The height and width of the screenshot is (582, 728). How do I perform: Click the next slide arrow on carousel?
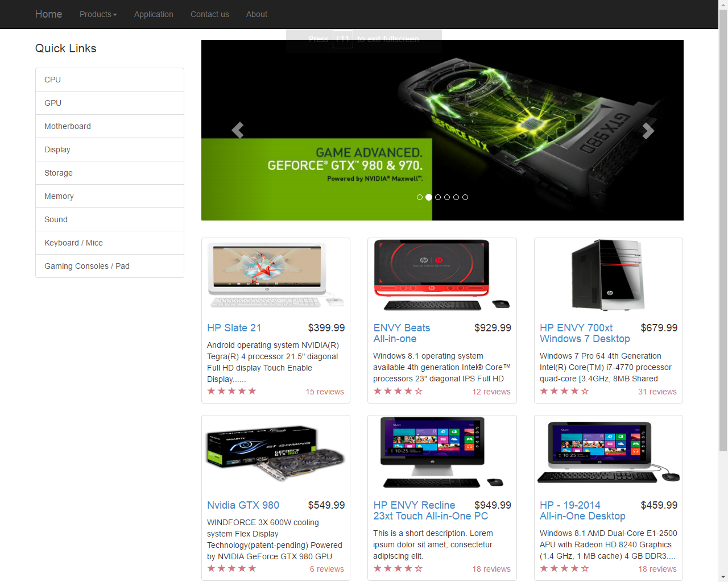[648, 130]
